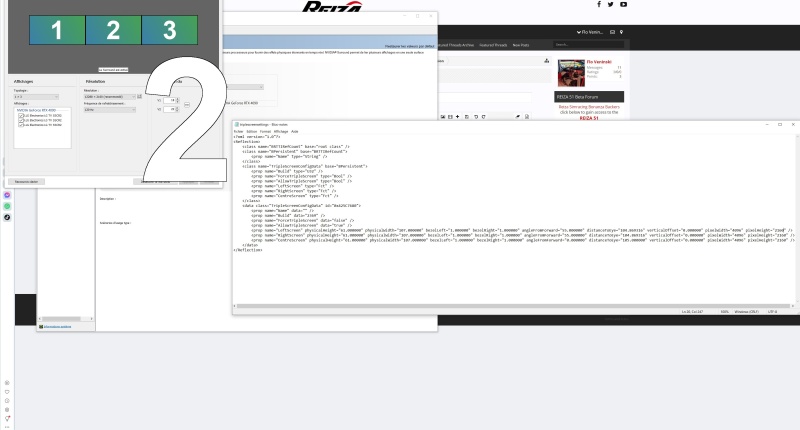
Task: Open the Twitter icon in the header
Action: tap(611, 5)
